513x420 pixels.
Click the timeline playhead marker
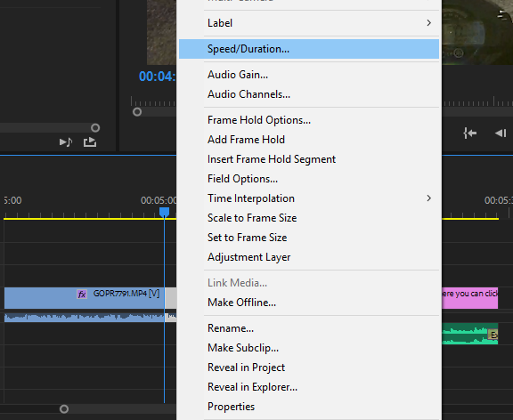(x=164, y=212)
